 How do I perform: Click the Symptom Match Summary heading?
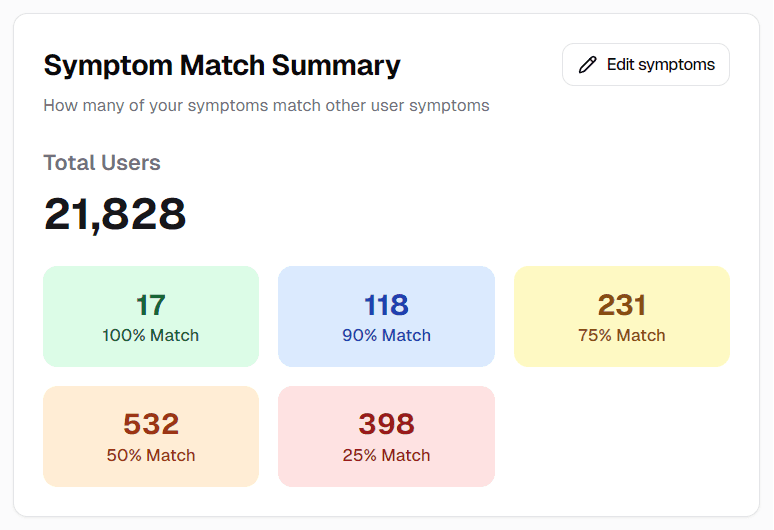point(222,66)
